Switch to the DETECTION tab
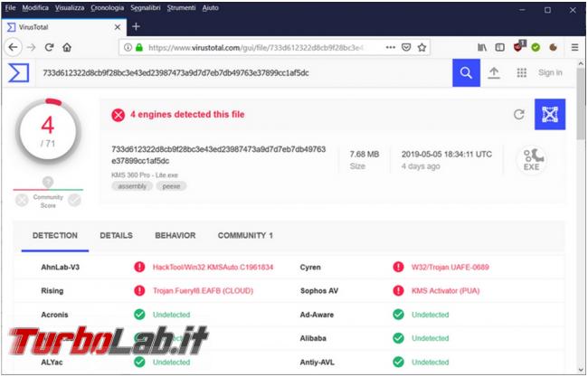 coord(55,235)
